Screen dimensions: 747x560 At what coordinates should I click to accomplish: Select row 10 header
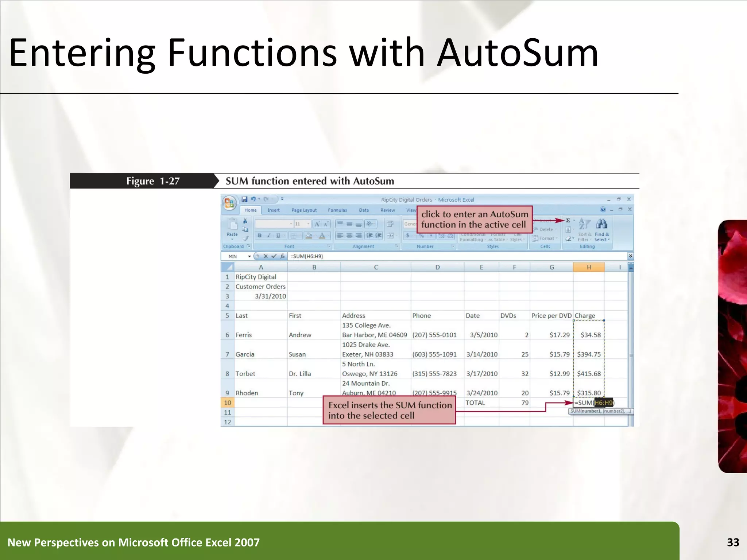228,403
